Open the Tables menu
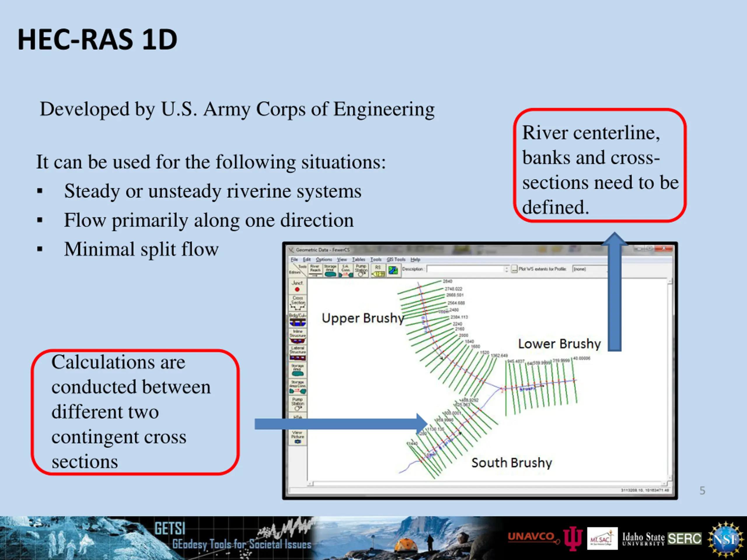 click(358, 260)
